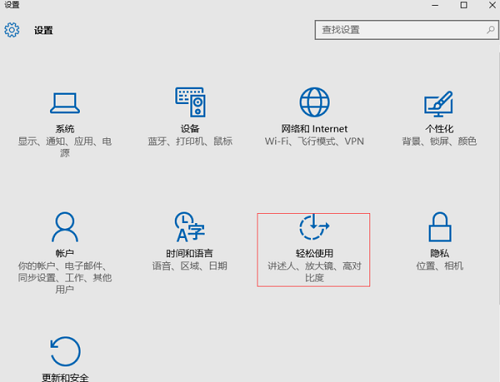Click the 更新和安全 label text
Screen dimensions: 500x382
65,377
